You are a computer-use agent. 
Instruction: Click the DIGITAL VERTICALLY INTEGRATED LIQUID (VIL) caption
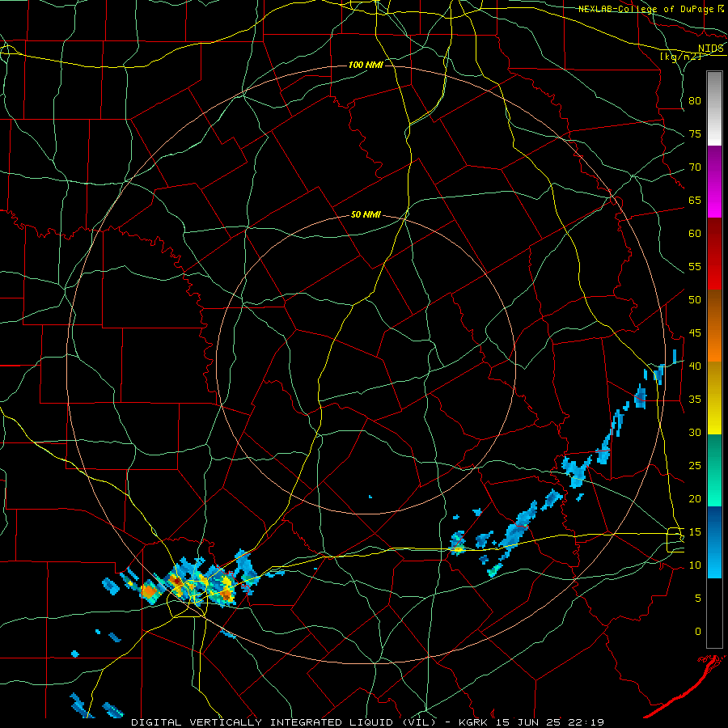[x=282, y=722]
